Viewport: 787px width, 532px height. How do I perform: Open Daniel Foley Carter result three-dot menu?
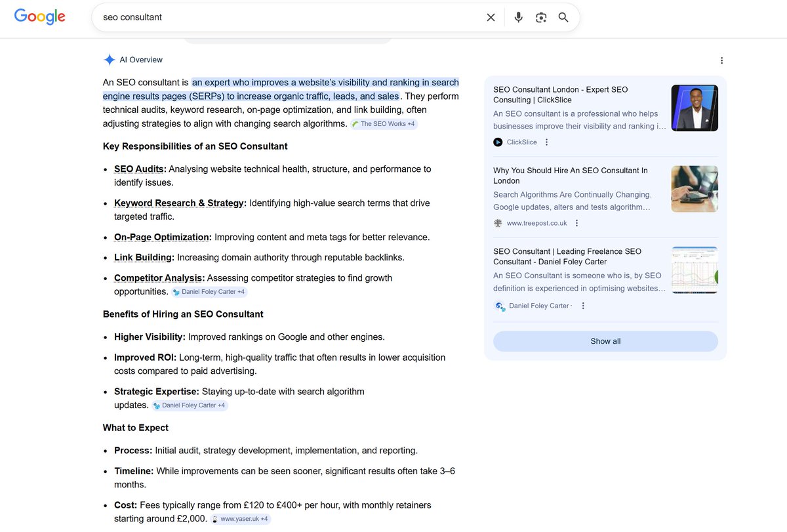coord(583,306)
